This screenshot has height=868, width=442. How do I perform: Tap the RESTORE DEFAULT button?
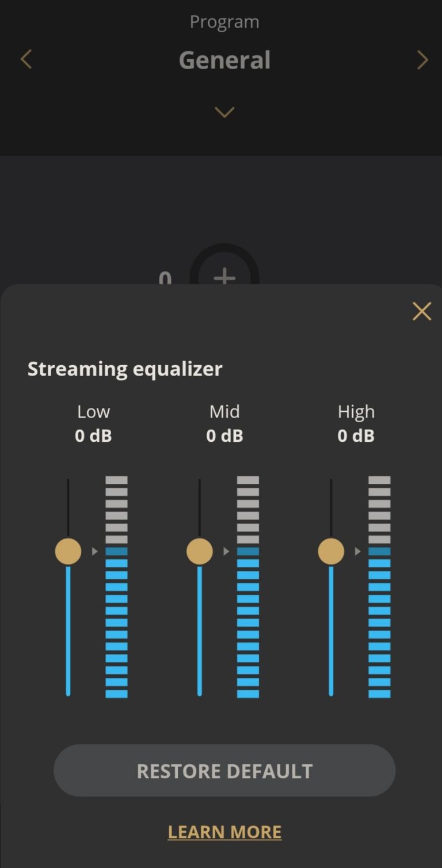pos(224,771)
